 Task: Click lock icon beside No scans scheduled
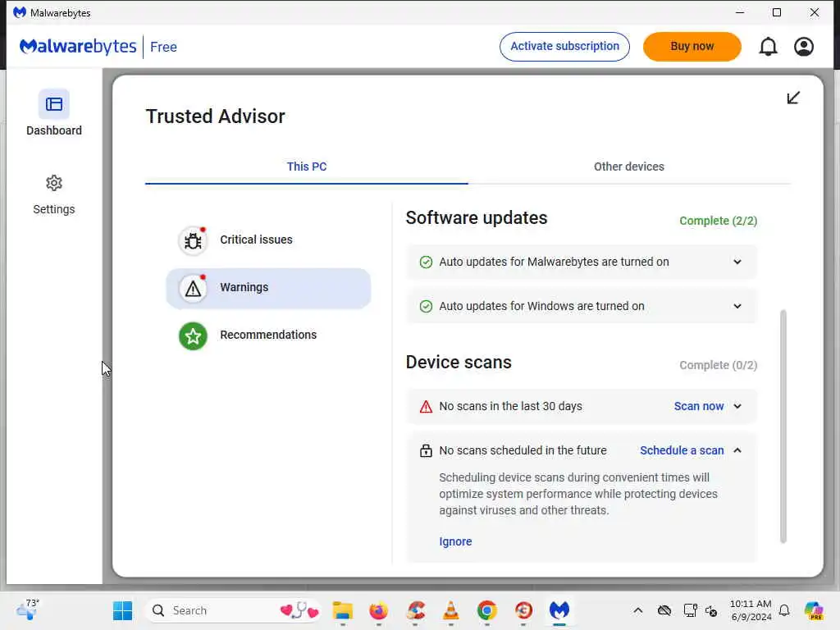tap(426, 450)
